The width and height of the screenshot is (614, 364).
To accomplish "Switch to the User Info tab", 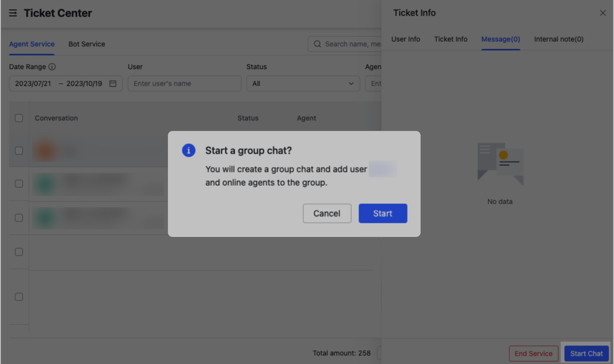I will [405, 39].
